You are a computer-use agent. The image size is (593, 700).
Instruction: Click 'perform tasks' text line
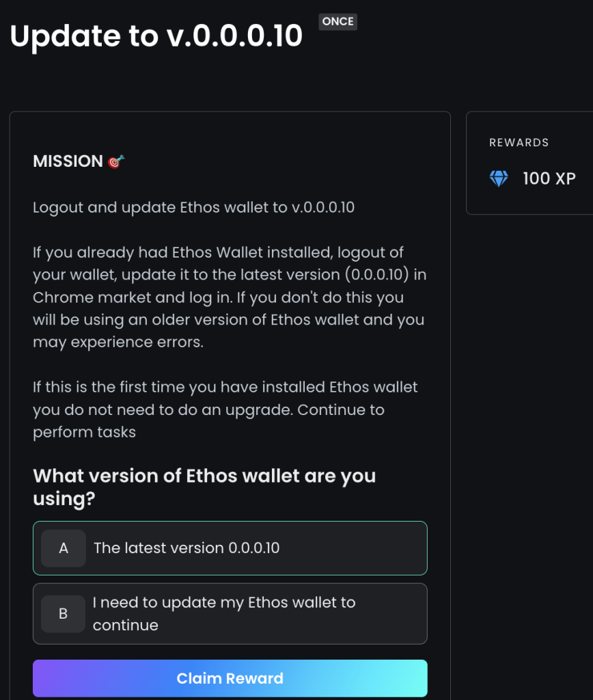point(84,433)
